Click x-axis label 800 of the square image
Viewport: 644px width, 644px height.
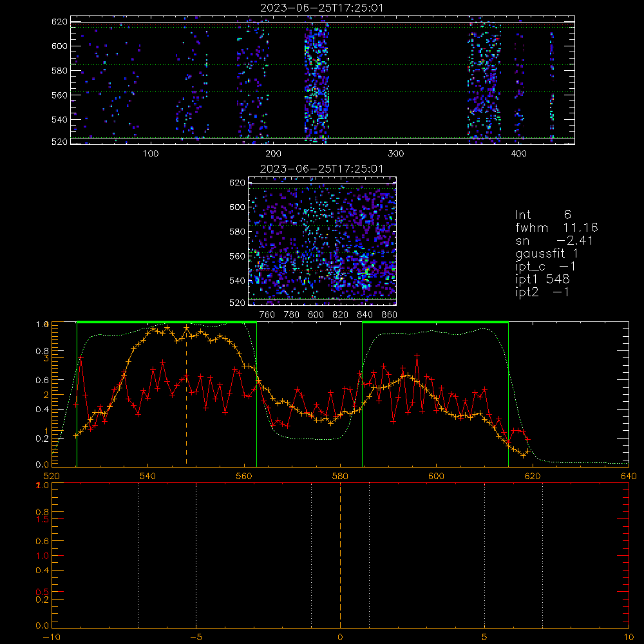click(x=316, y=315)
